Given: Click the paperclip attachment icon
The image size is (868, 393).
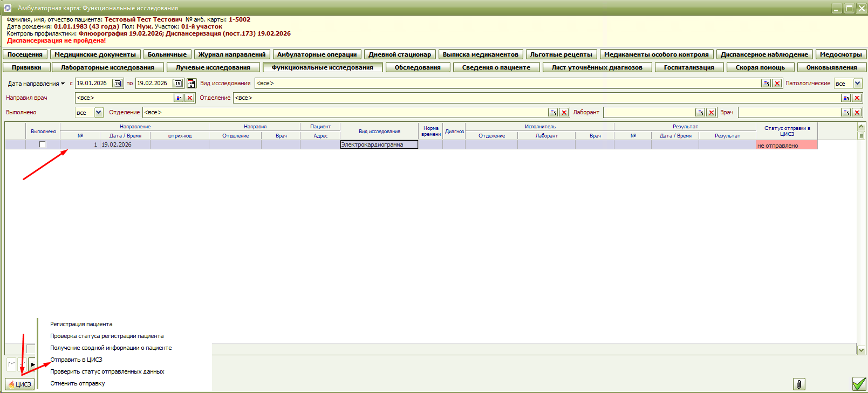Looking at the screenshot, I should click(x=799, y=384).
